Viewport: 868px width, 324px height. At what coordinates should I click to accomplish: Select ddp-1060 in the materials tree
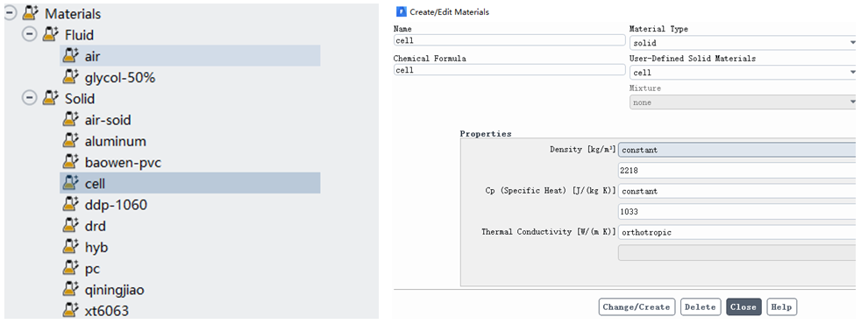point(116,205)
